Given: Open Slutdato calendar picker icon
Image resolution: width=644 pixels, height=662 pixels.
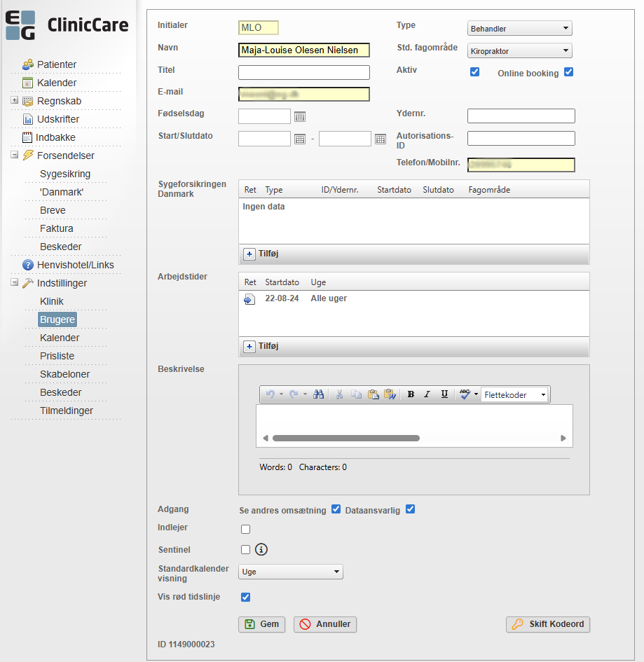Looking at the screenshot, I should [381, 139].
